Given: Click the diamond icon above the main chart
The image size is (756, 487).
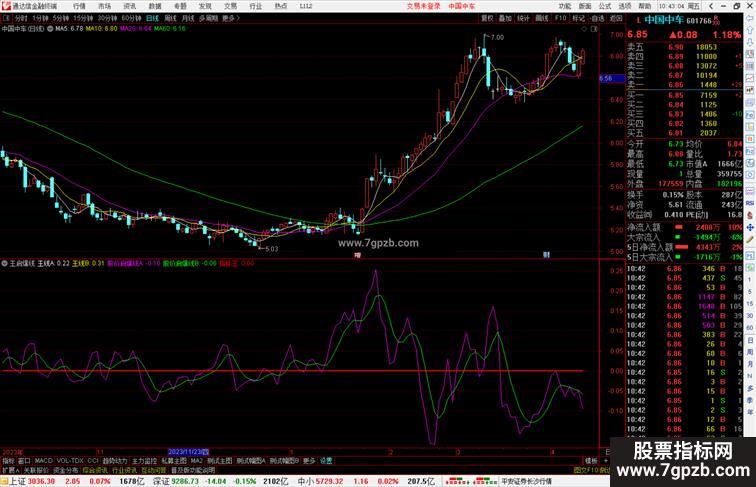Looking at the screenshot, I should pos(585,29).
